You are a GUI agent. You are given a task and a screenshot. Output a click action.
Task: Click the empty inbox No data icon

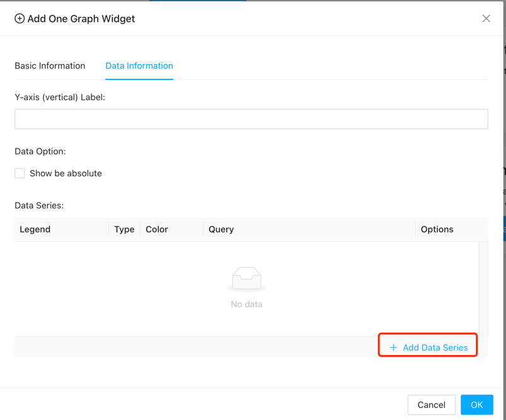pos(246,279)
